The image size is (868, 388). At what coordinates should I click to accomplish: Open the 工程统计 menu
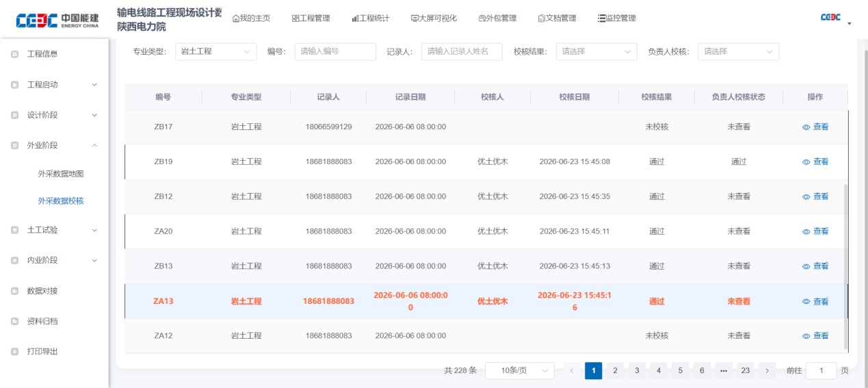[370, 18]
